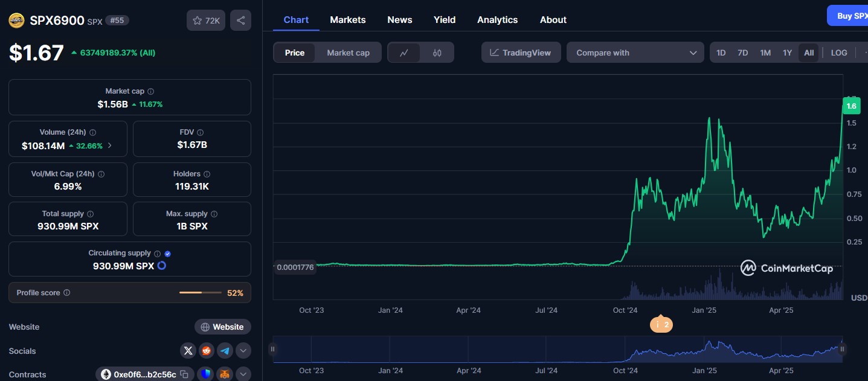Set chart range to 1D
The image size is (868, 381).
[721, 53]
